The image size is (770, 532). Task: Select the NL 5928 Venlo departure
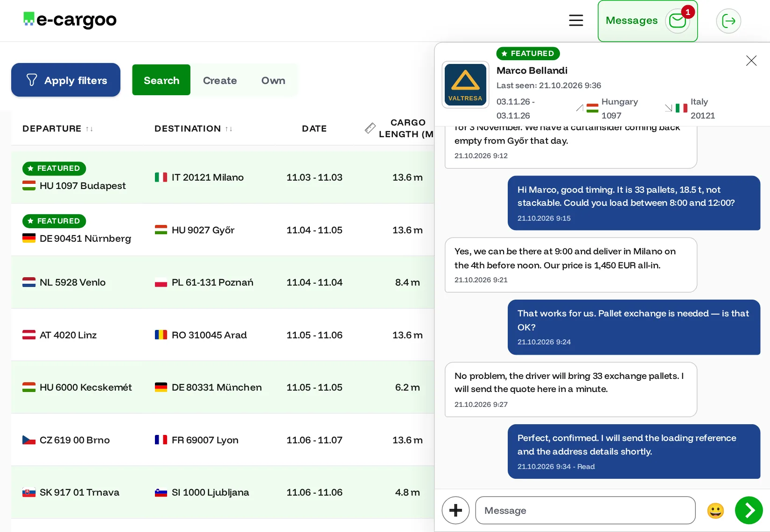pyautogui.click(x=64, y=282)
